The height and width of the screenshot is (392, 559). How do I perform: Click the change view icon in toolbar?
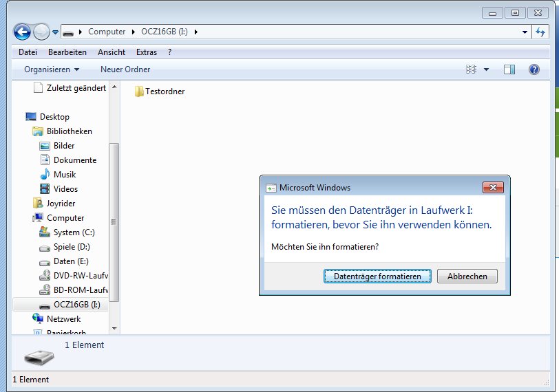click(472, 69)
